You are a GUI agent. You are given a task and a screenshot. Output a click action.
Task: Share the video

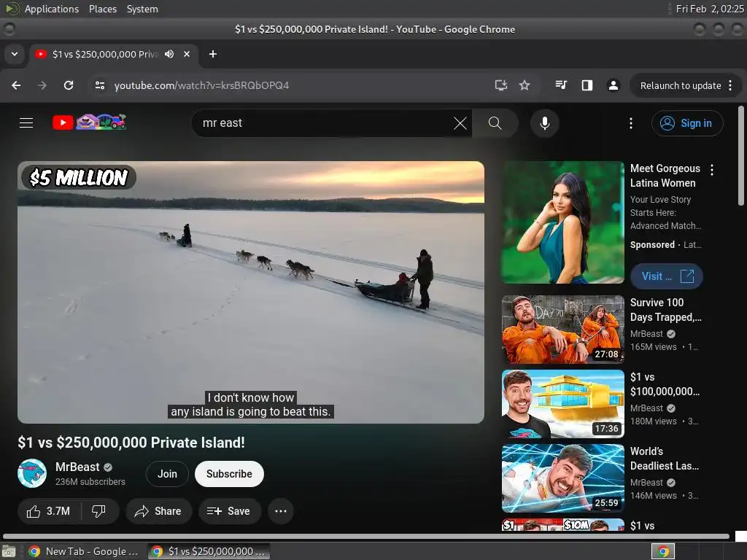pyautogui.click(x=158, y=511)
